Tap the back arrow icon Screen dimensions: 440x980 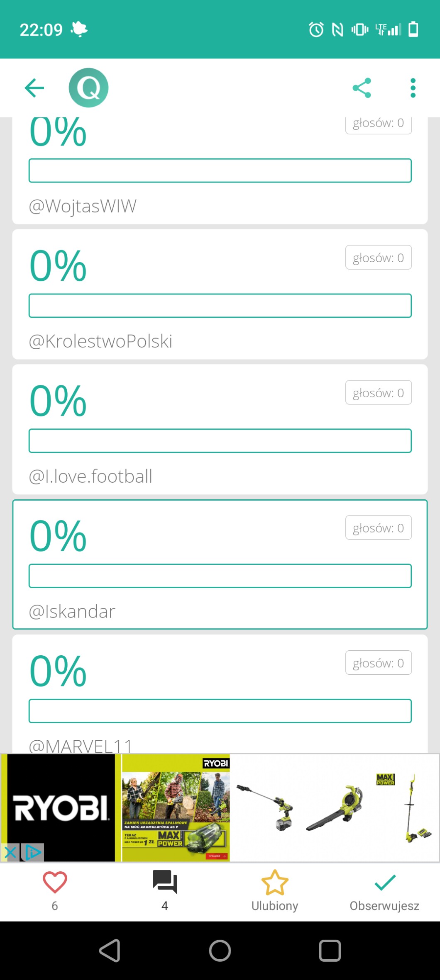[x=34, y=88]
